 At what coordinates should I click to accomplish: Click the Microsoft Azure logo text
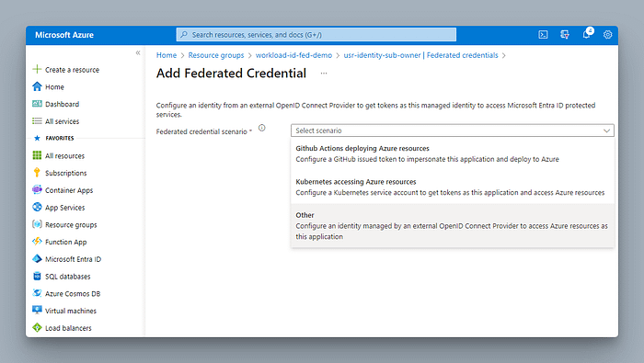click(x=64, y=35)
